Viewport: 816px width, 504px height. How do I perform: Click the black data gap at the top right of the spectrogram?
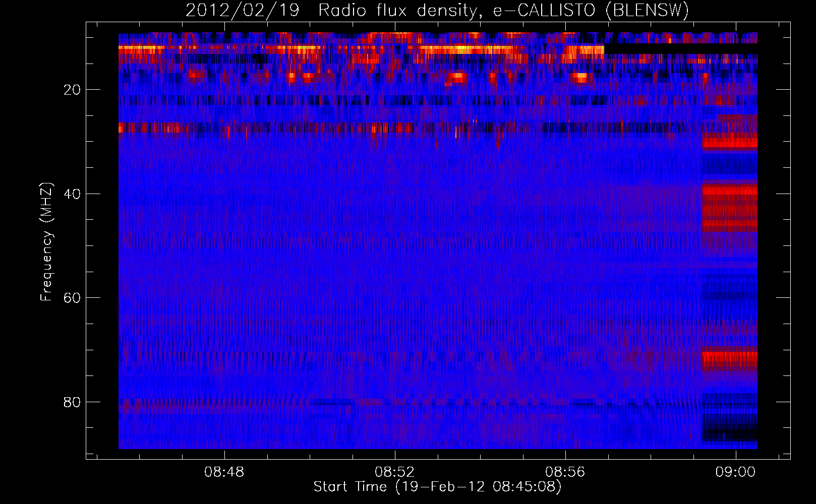click(x=681, y=49)
